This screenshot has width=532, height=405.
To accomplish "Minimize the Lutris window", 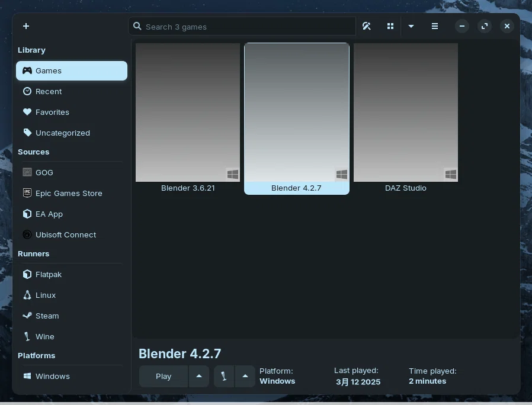I will (x=462, y=26).
